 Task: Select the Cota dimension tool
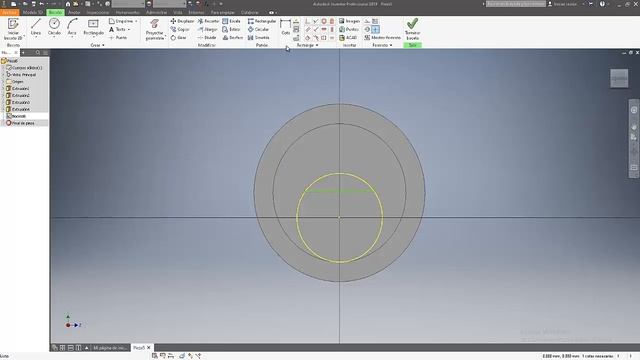click(285, 27)
